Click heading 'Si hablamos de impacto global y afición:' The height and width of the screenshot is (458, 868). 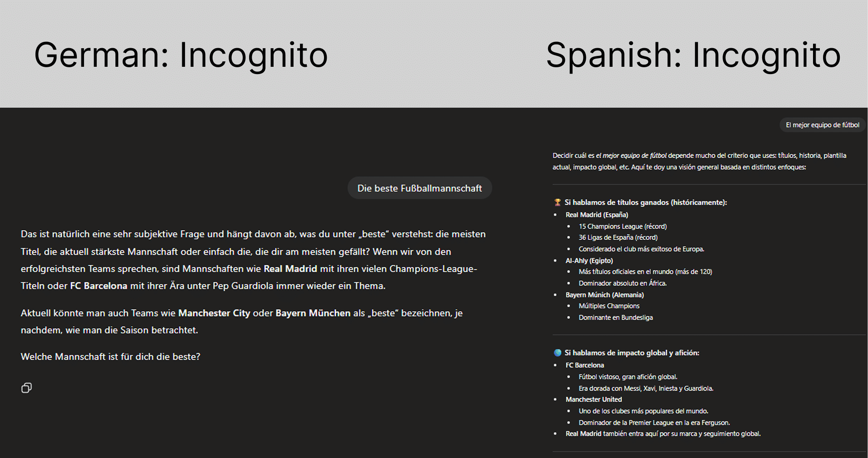[632, 353]
